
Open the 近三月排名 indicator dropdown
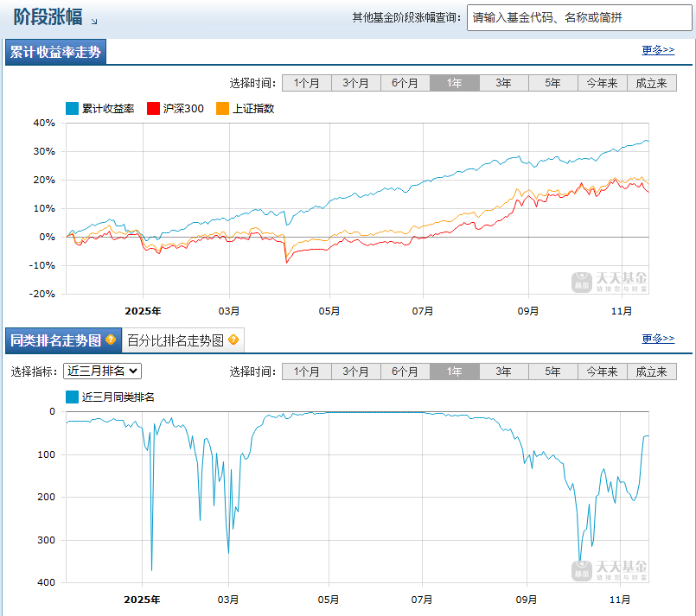(103, 371)
